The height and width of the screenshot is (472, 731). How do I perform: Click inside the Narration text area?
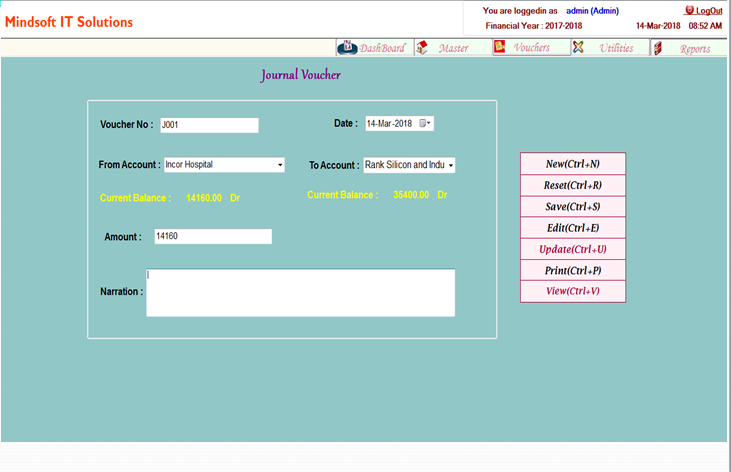pos(301,292)
